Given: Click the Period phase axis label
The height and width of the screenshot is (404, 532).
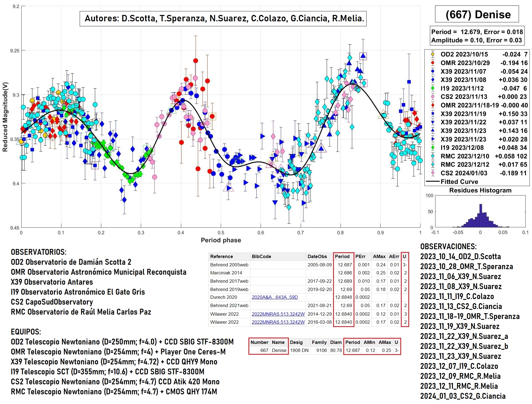Looking at the screenshot, I should [x=221, y=240].
